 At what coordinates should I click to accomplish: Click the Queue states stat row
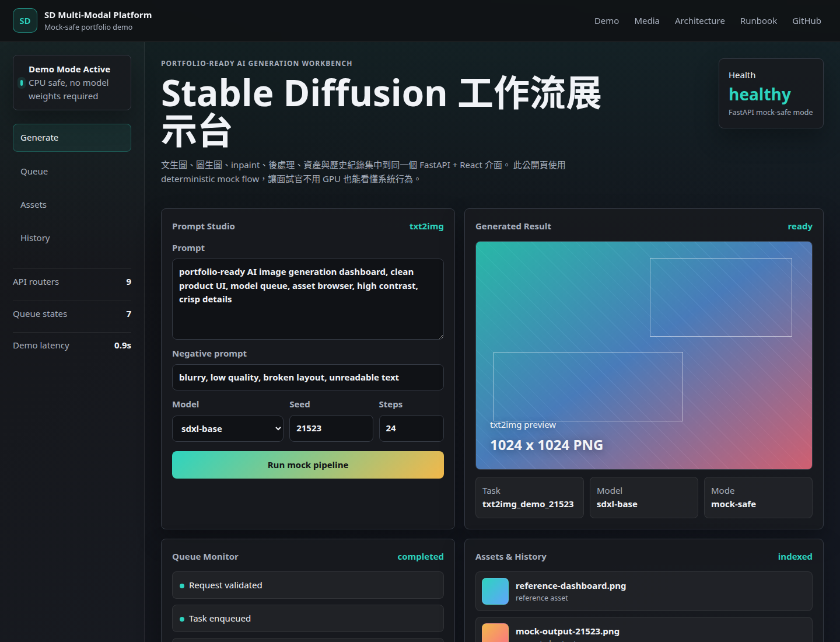(72, 314)
